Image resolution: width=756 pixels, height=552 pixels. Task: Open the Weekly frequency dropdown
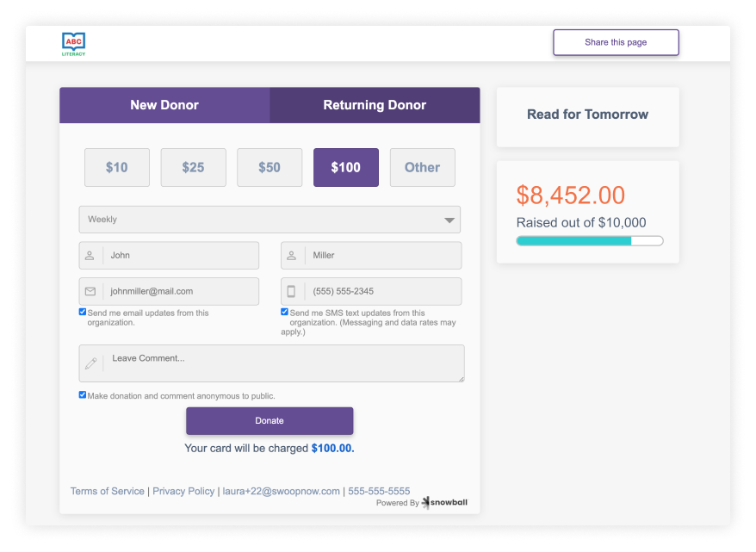(x=270, y=220)
